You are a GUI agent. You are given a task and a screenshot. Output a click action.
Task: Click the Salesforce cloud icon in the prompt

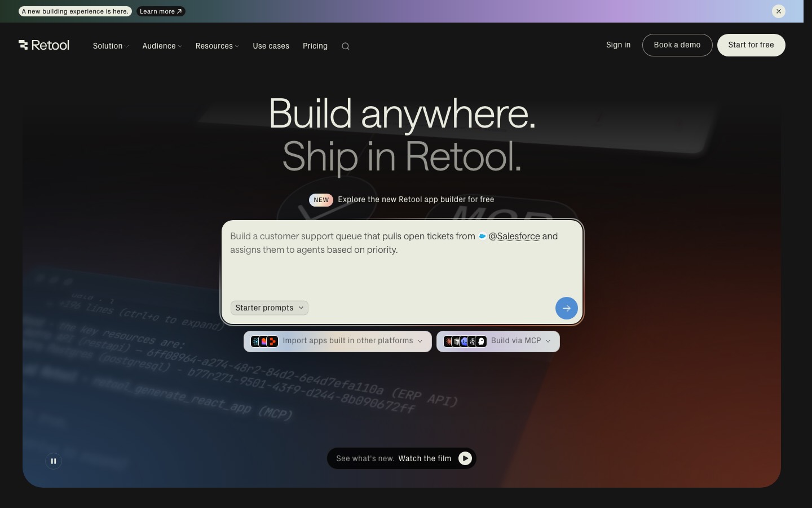[482, 237]
